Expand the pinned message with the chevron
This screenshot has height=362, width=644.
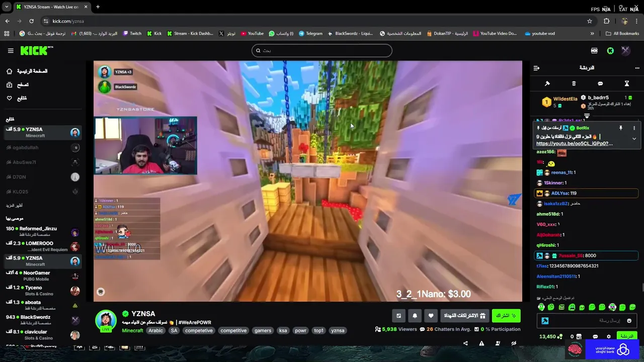pyautogui.click(x=634, y=139)
